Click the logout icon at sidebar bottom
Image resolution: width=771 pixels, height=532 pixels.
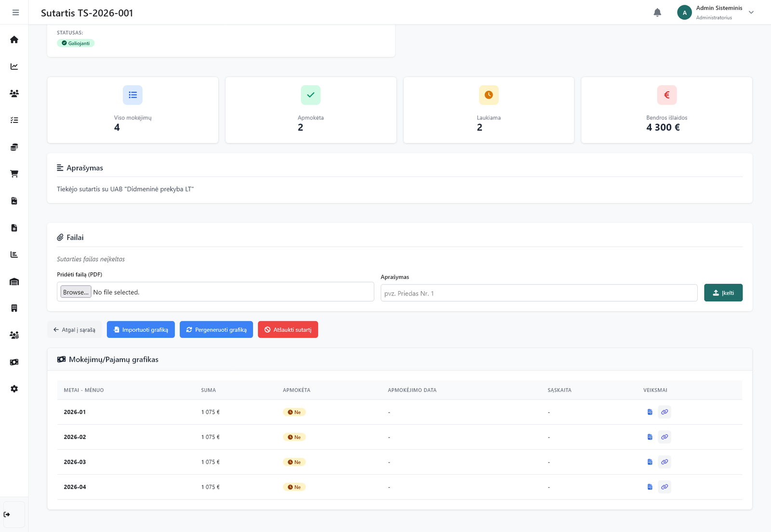pyautogui.click(x=7, y=515)
